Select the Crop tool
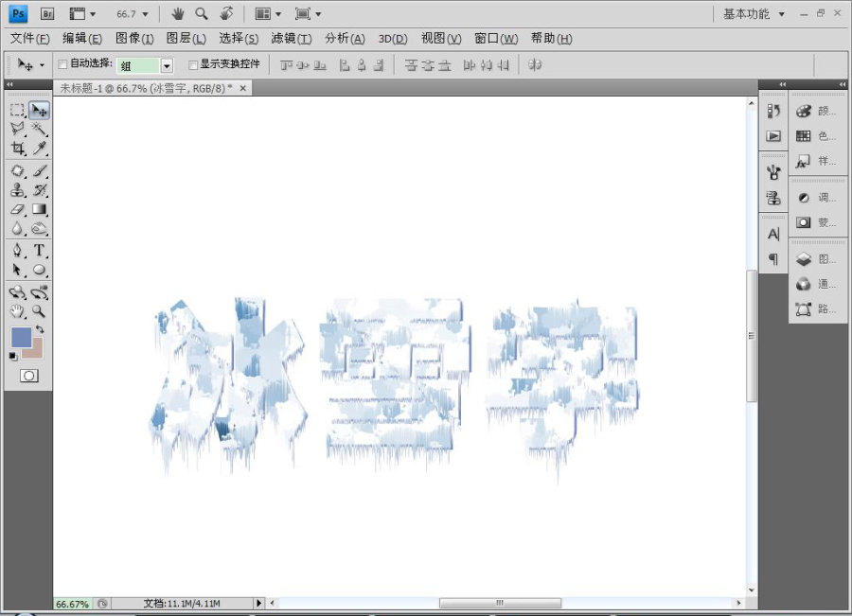This screenshot has height=616, width=852. click(x=18, y=149)
